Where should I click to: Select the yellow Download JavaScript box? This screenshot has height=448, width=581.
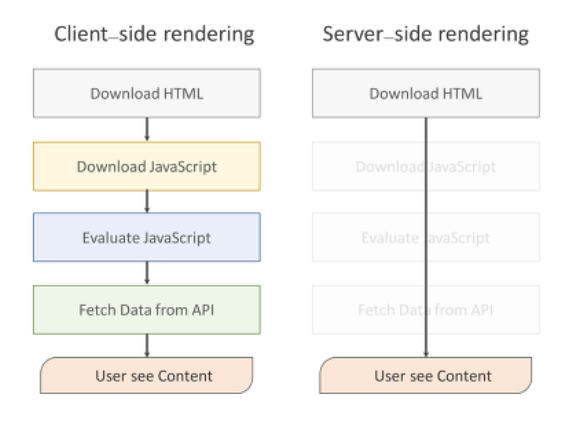point(147,166)
